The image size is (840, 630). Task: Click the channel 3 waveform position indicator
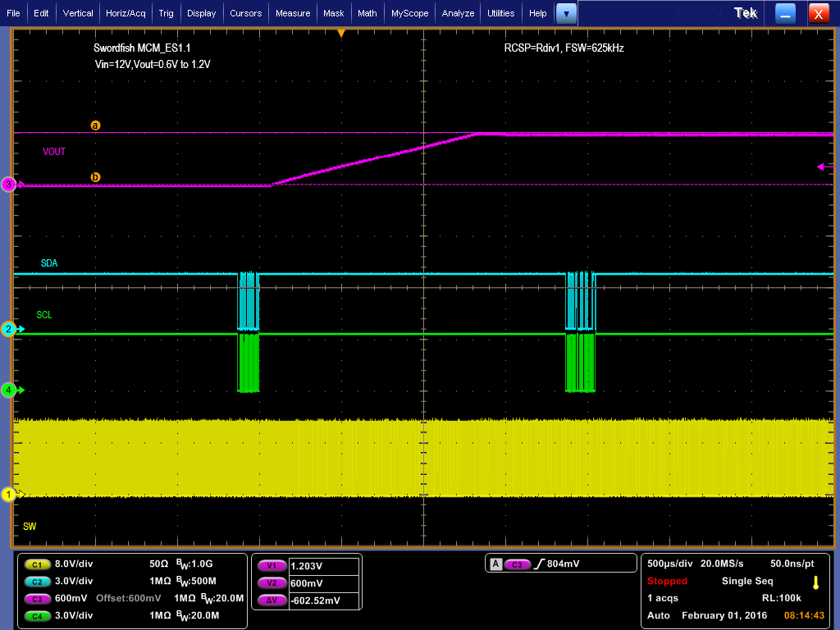[7, 185]
